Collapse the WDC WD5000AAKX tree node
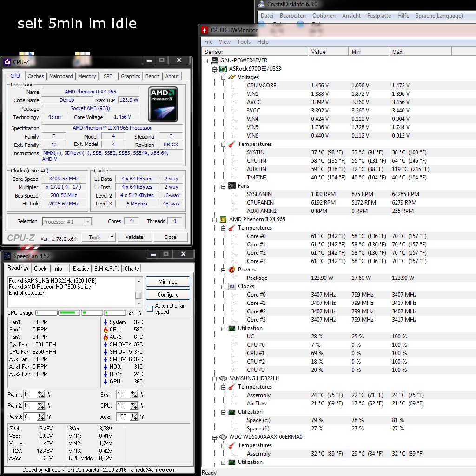The height and width of the screenshot is (476, 476). [x=215, y=437]
